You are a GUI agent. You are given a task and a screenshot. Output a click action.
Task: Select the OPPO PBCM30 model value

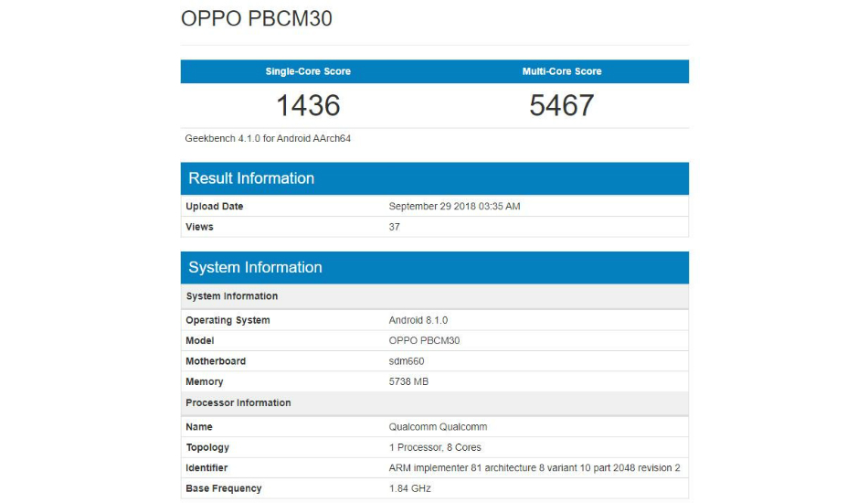tap(424, 341)
